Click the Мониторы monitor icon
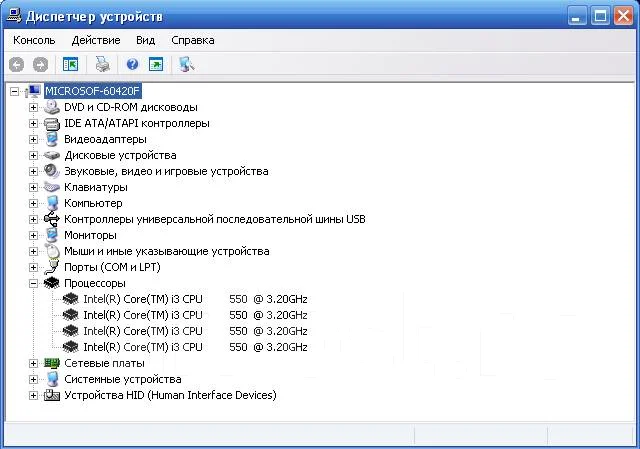Screen dimensions: 640x449 52,235
